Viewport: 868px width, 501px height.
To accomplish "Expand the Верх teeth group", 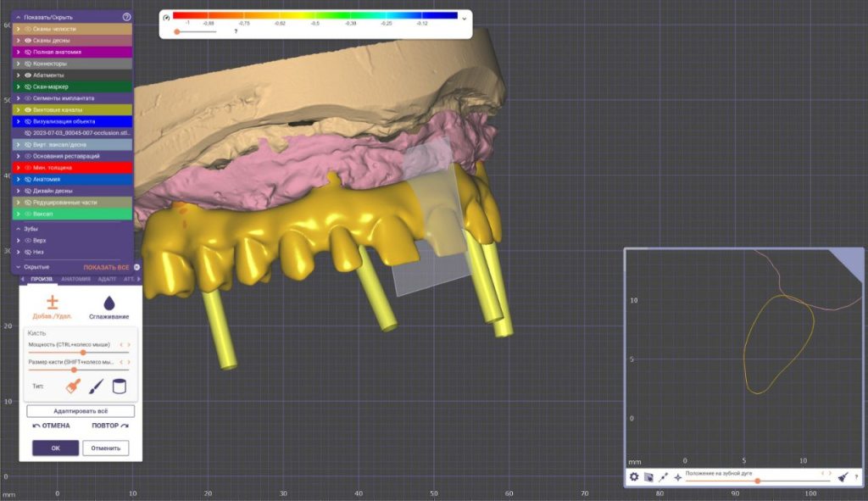I will [x=19, y=241].
